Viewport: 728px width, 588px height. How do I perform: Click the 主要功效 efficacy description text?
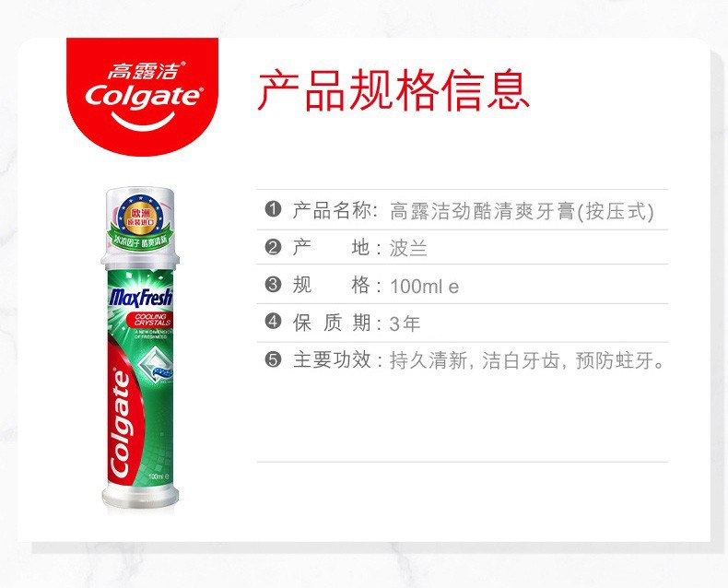pyautogui.click(x=479, y=360)
